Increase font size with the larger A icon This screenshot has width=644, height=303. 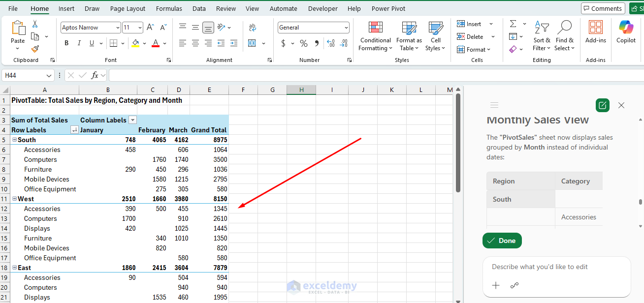pos(151,28)
